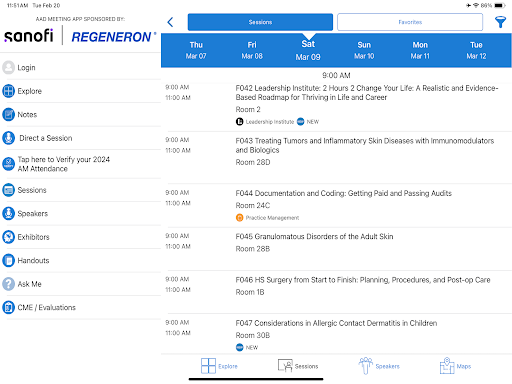Open Maps icon in bottom bar
This screenshot has width=512, height=384.
[447, 366]
